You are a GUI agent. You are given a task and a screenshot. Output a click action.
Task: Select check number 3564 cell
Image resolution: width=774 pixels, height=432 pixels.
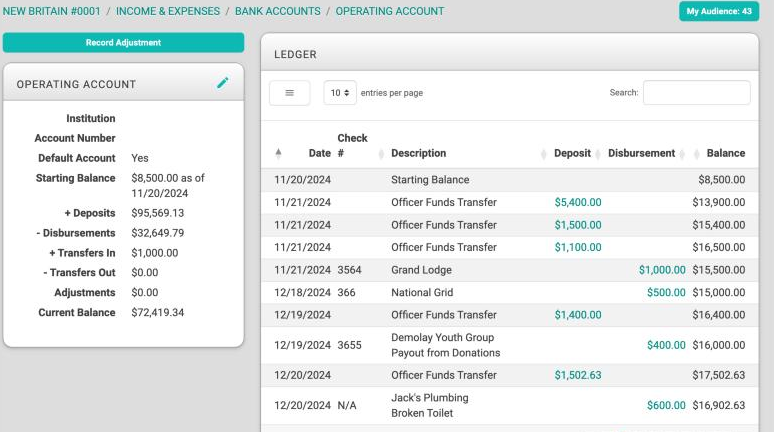[349, 270]
